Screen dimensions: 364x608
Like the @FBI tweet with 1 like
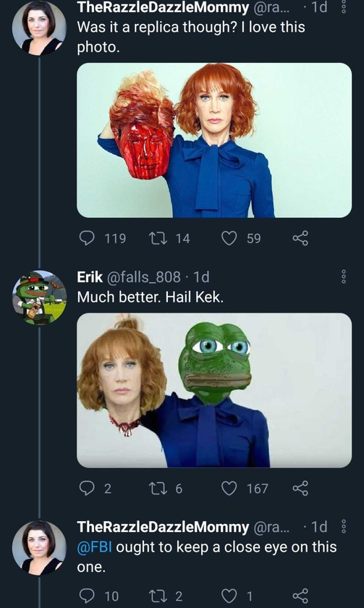click(x=229, y=596)
